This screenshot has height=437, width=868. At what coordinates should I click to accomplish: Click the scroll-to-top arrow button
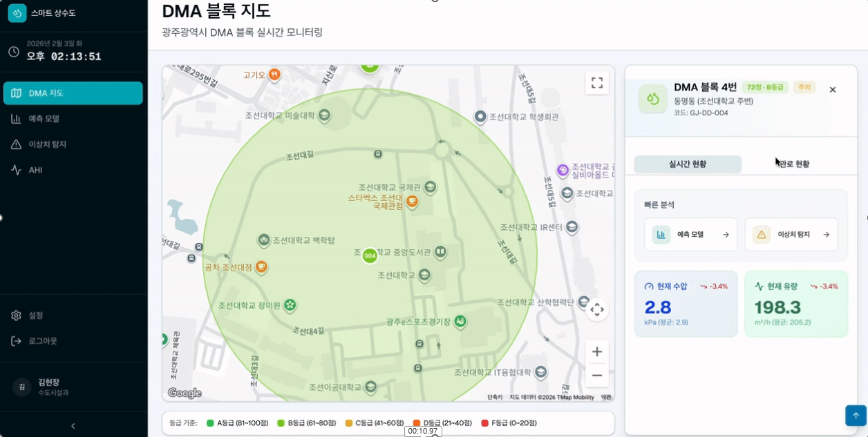pos(856,416)
